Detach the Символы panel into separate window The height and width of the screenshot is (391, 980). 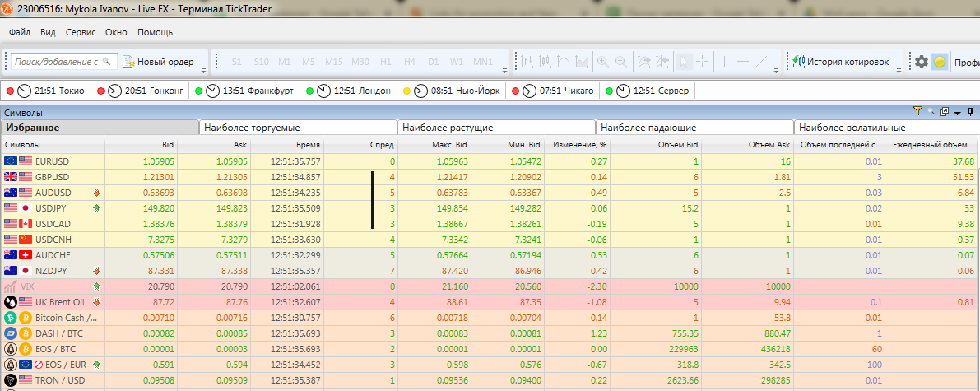(945, 111)
